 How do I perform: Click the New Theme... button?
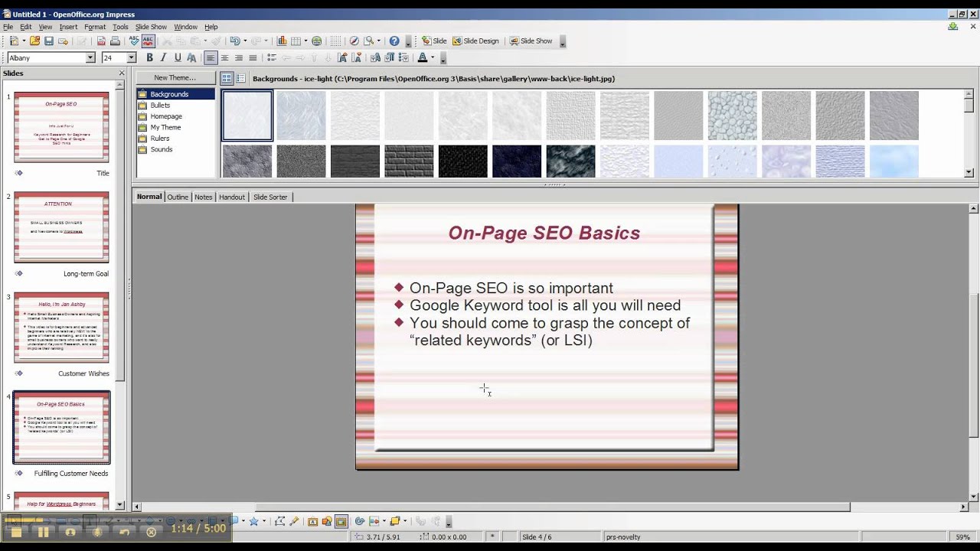pyautogui.click(x=175, y=77)
